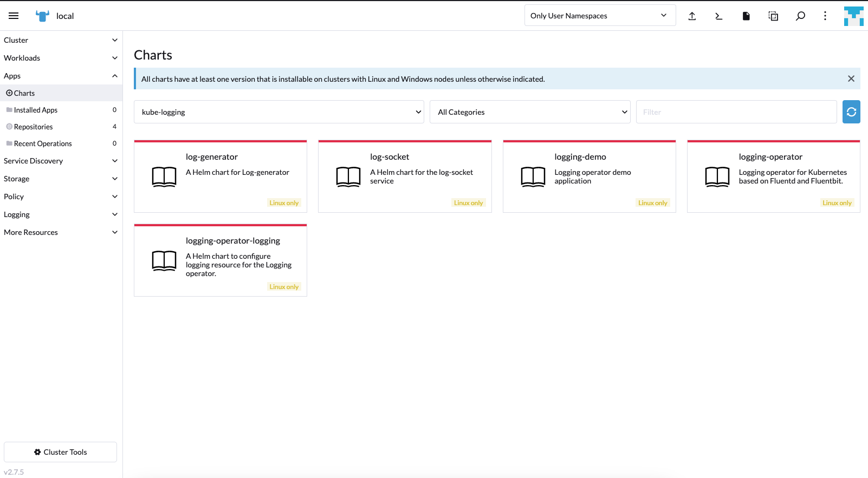Click the blue refresh charts button
The height and width of the screenshot is (478, 868).
tap(851, 112)
